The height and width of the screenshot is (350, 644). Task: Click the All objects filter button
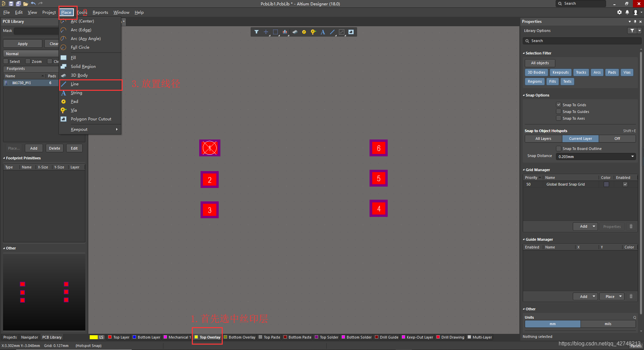(540, 63)
